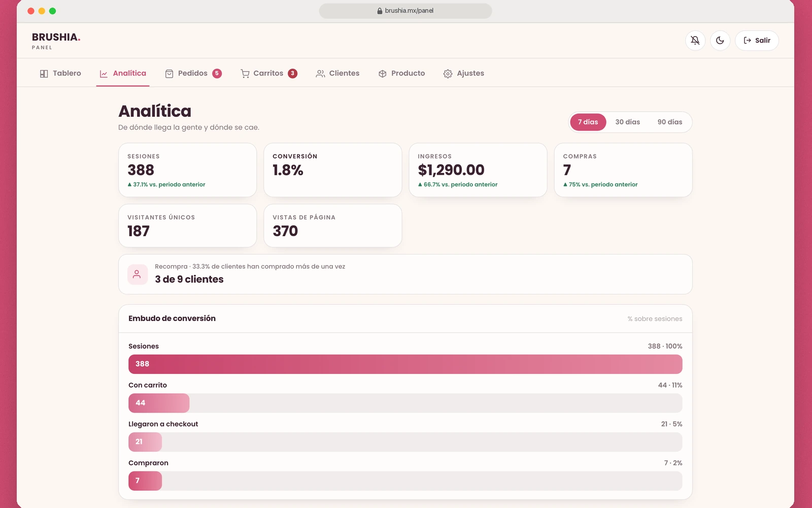Open the Clientes tab

click(x=337, y=73)
